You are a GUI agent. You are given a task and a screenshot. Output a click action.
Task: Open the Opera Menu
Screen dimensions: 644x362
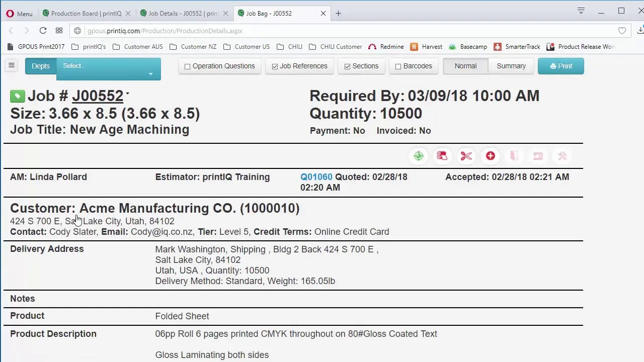coord(19,14)
